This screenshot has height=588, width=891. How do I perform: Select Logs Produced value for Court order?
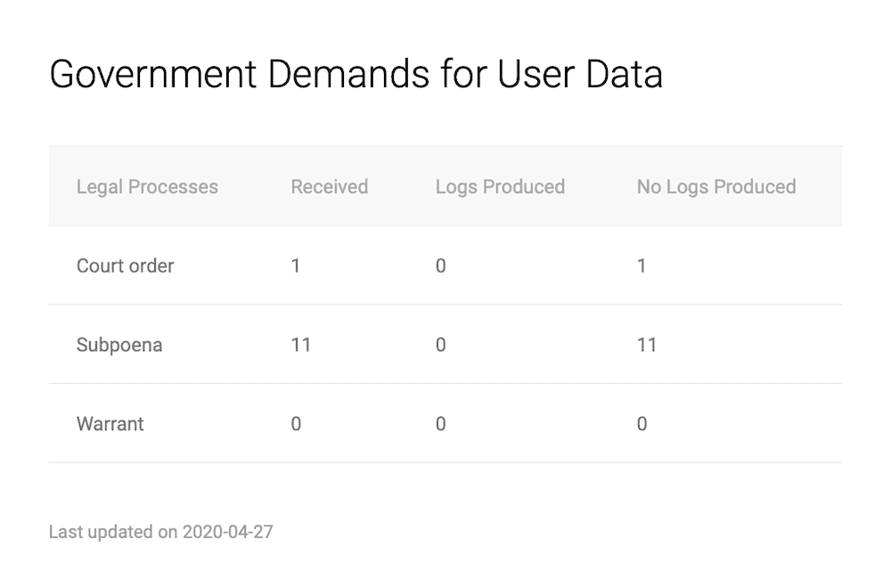[440, 265]
